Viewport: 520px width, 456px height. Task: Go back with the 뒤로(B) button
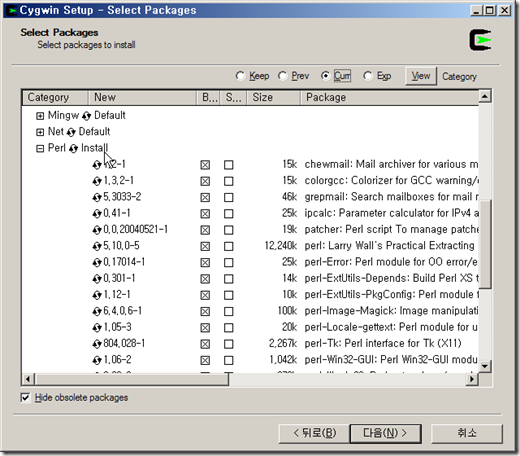(314, 433)
